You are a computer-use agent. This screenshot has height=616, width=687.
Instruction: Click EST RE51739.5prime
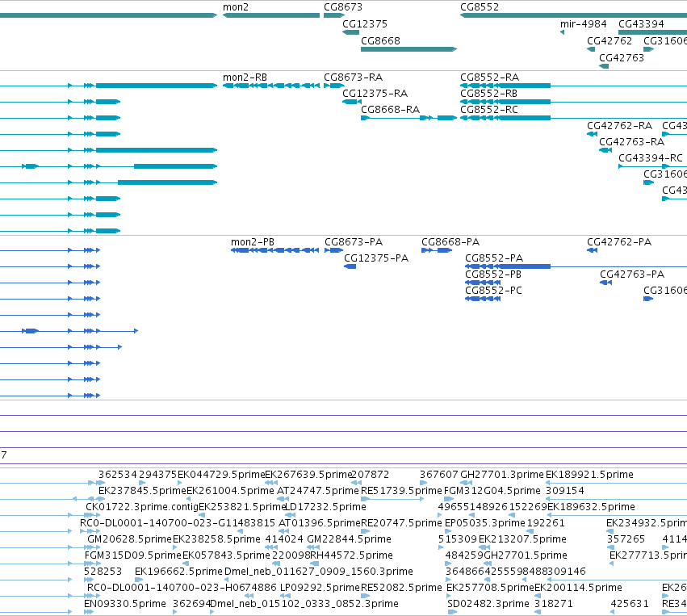pos(401,491)
